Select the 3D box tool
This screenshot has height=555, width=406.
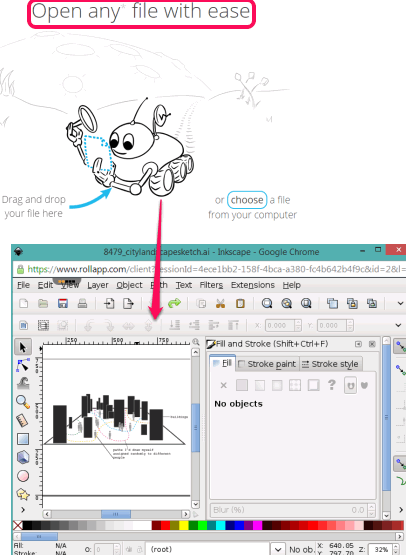click(x=23, y=457)
